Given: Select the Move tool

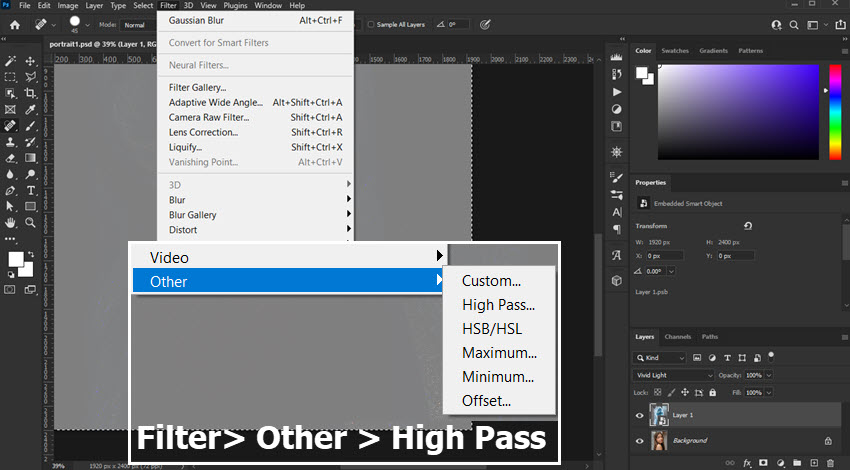Looking at the screenshot, I should pos(30,61).
